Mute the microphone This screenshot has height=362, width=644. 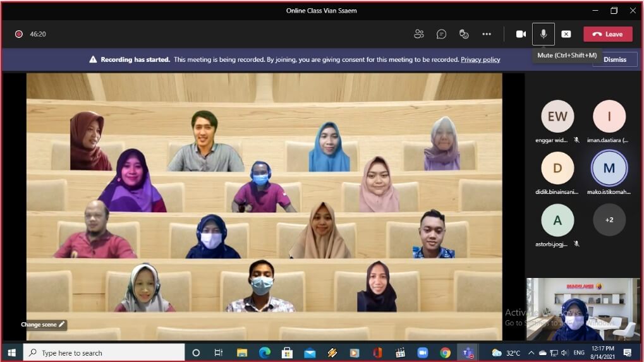(544, 34)
